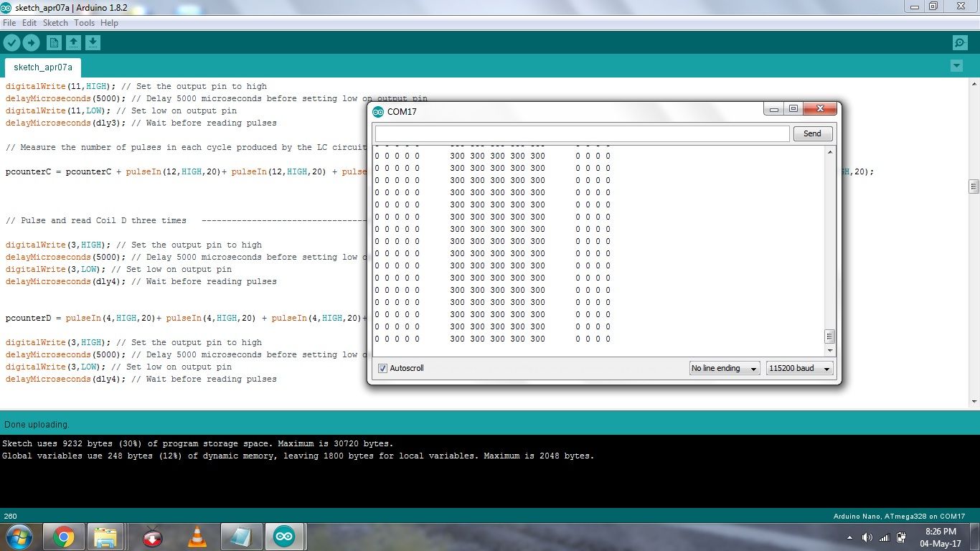
Task: Select the sketch_apr07a tab
Action: tap(43, 67)
